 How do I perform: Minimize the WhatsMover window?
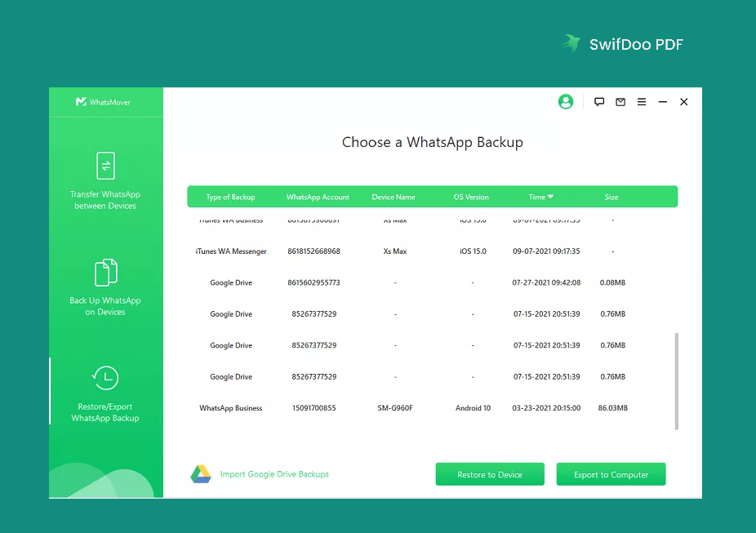click(x=663, y=102)
